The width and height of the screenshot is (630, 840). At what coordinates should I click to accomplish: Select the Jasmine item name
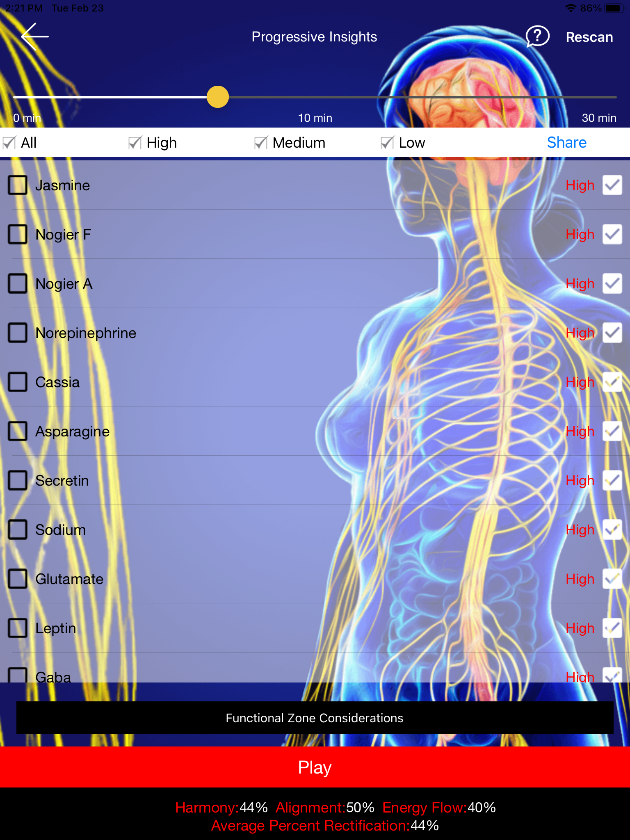coord(62,185)
